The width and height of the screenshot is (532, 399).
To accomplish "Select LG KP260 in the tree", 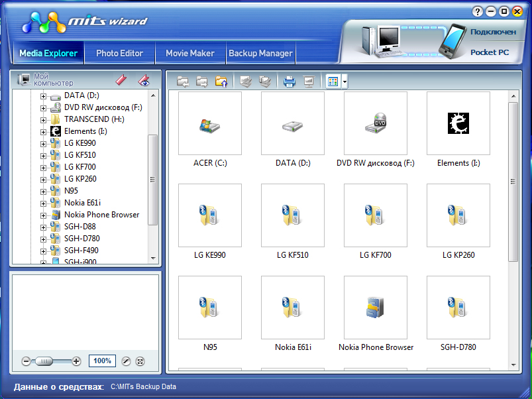I will 80,179.
